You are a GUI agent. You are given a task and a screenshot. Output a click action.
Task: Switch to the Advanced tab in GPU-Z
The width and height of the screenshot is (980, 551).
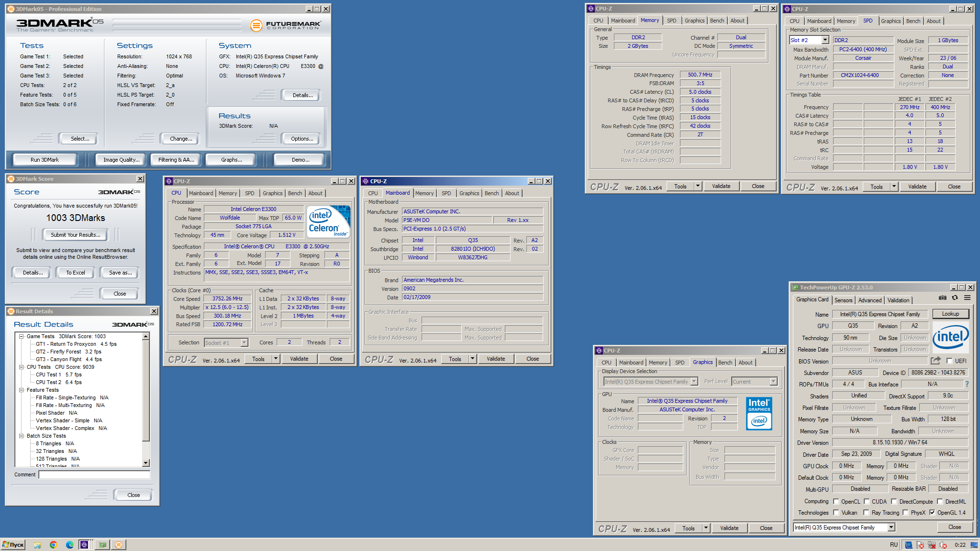[x=869, y=300]
